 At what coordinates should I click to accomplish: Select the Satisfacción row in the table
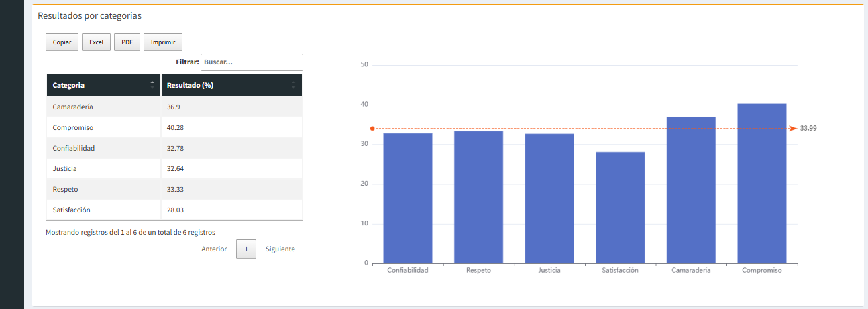pyautogui.click(x=174, y=210)
